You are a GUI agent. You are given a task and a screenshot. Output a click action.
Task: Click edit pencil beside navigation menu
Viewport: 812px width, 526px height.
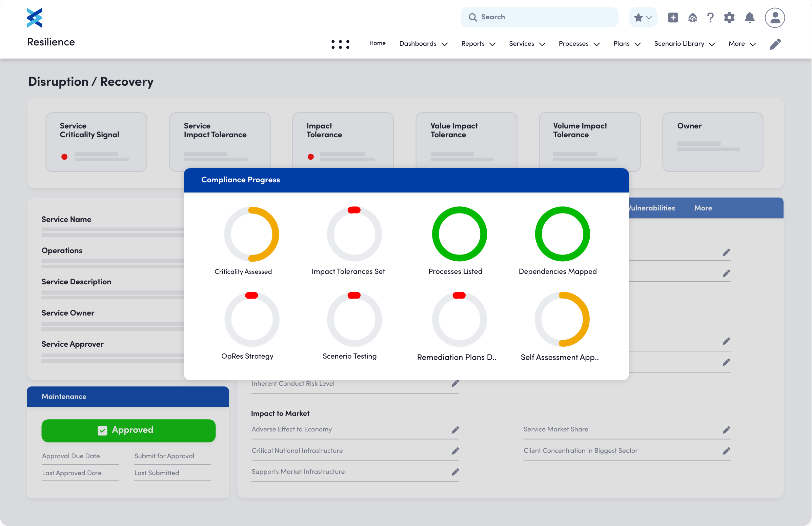[x=775, y=44]
